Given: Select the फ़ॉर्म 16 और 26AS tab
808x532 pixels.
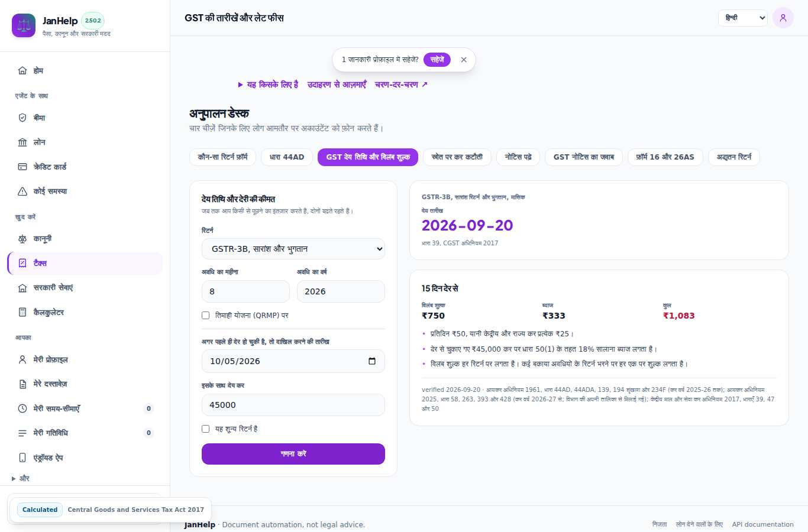Looking at the screenshot, I should 665,157.
